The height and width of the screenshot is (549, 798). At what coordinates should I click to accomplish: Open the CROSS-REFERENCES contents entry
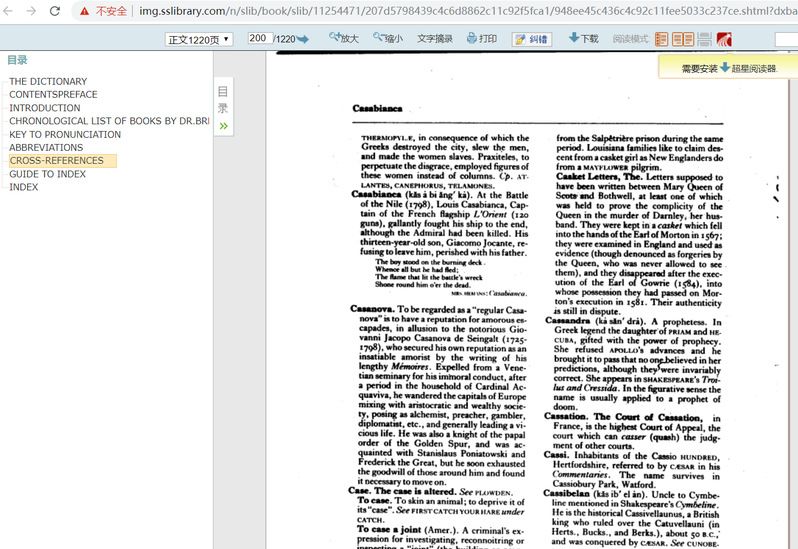57,161
